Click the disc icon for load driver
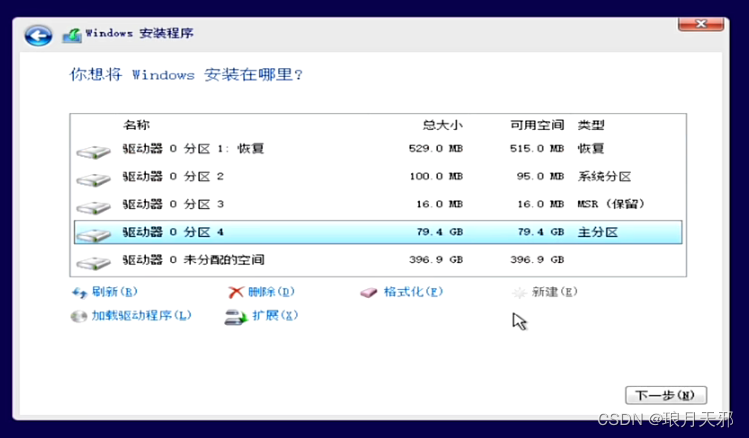 coord(78,316)
